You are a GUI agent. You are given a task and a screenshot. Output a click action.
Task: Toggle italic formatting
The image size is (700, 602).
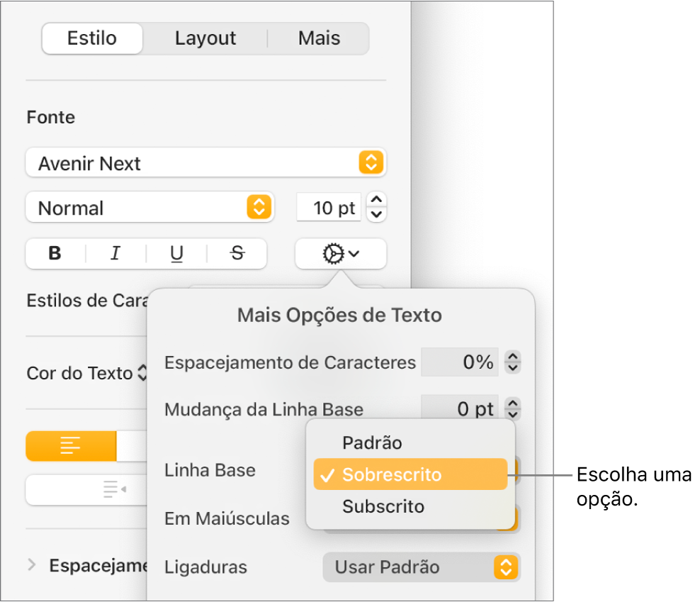(x=115, y=253)
